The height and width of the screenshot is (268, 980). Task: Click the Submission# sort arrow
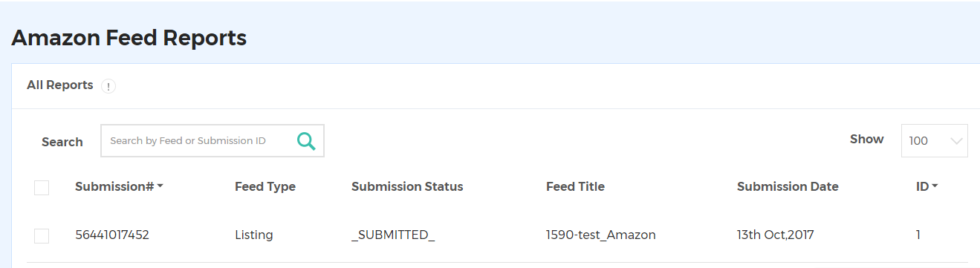point(160,187)
